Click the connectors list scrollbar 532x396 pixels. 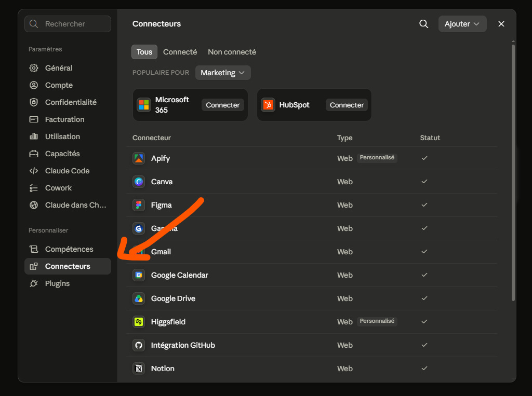(x=513, y=173)
